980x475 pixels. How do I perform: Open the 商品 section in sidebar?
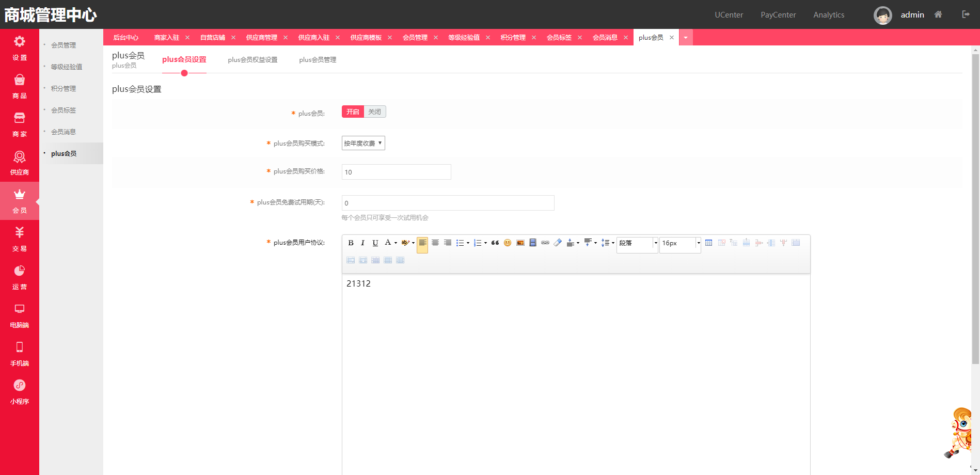(x=20, y=86)
